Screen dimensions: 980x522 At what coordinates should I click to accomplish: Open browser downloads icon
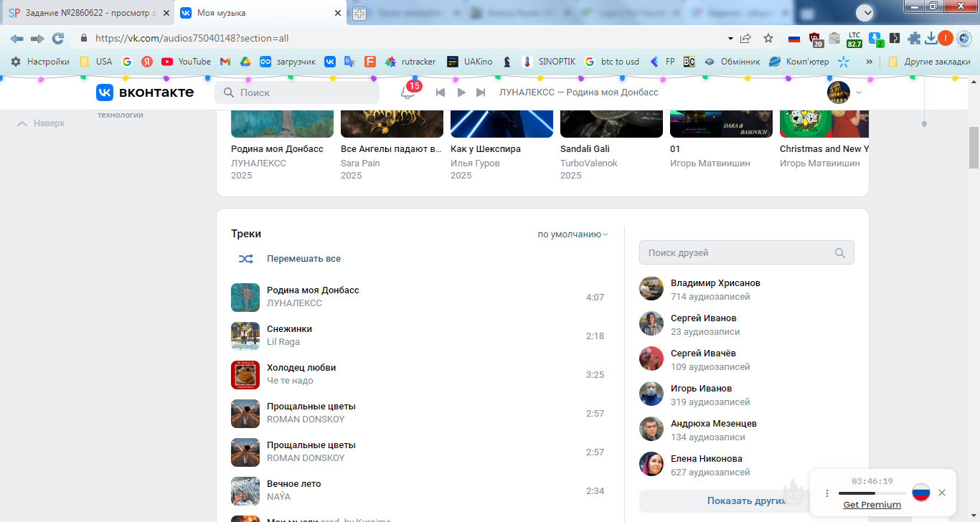click(931, 38)
